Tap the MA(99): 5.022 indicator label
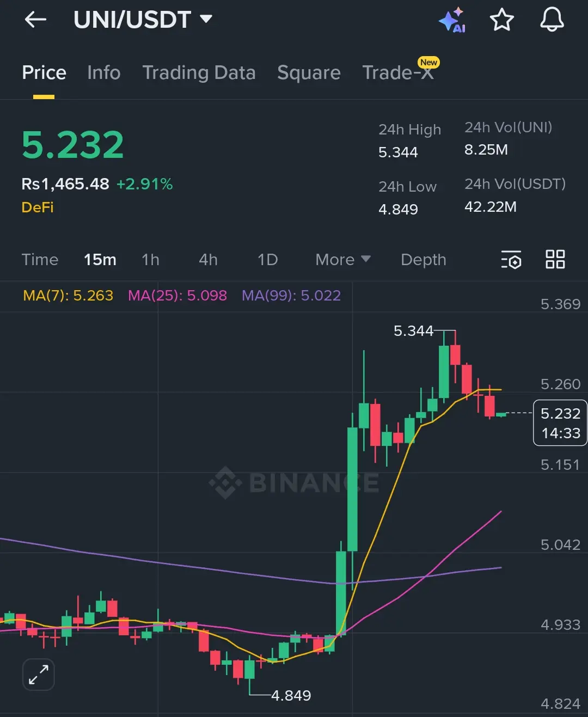The width and height of the screenshot is (588, 717). 291,296
